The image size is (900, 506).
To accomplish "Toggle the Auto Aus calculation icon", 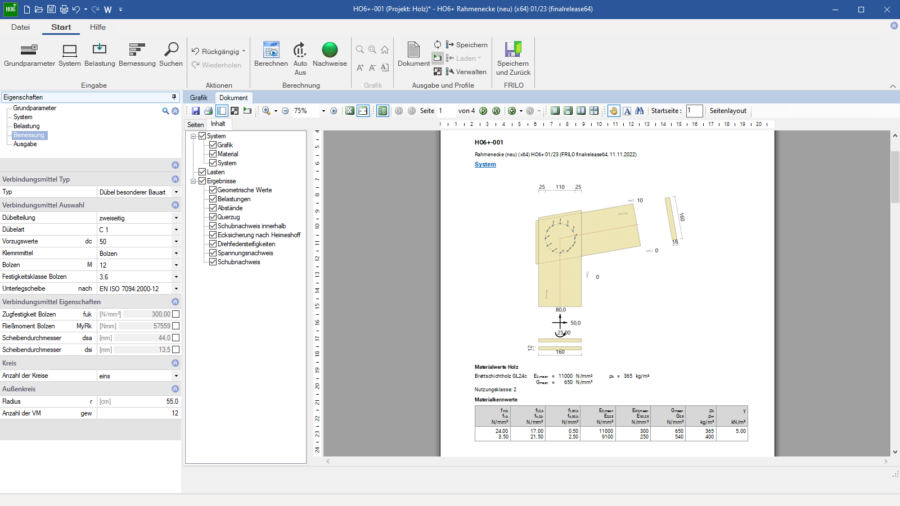I will [300, 50].
